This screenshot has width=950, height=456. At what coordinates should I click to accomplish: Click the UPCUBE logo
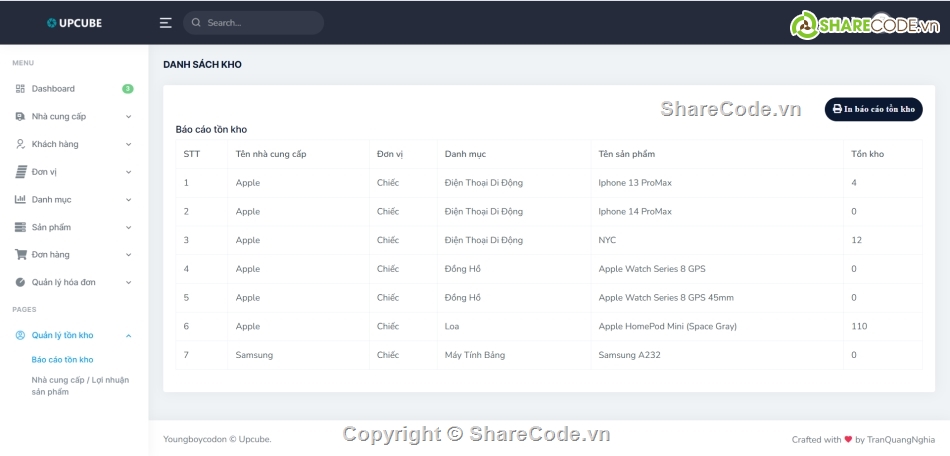74,23
